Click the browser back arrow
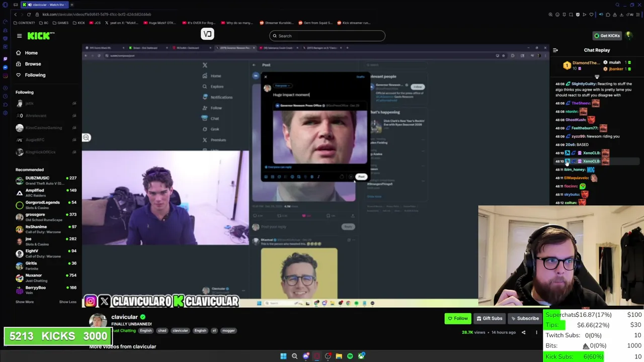The width and height of the screenshot is (644, 362). click(x=15, y=14)
